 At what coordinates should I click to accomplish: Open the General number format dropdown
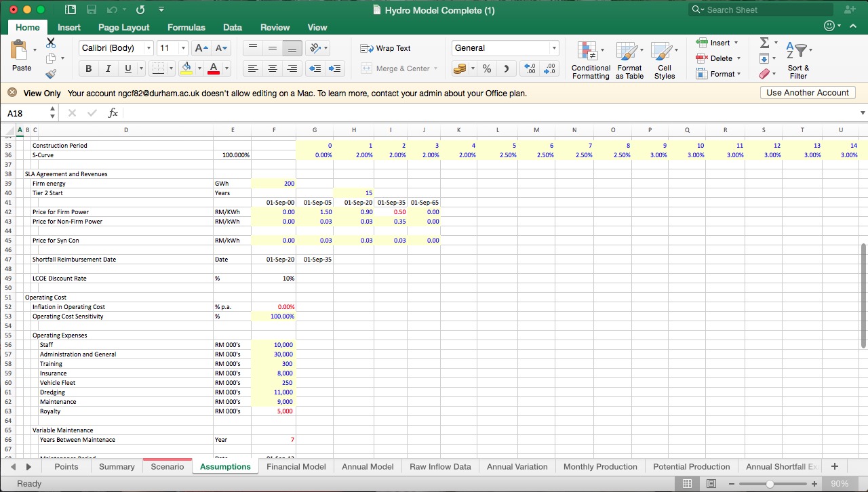coord(553,47)
